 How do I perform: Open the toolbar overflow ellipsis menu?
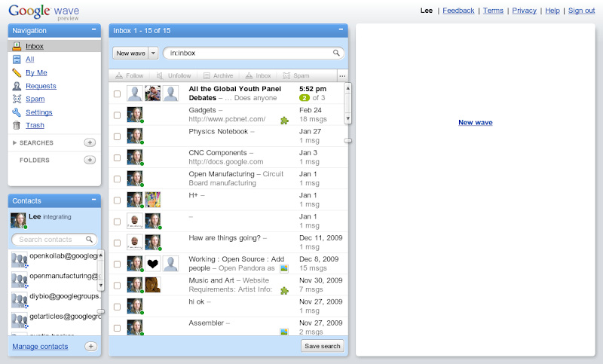click(342, 75)
